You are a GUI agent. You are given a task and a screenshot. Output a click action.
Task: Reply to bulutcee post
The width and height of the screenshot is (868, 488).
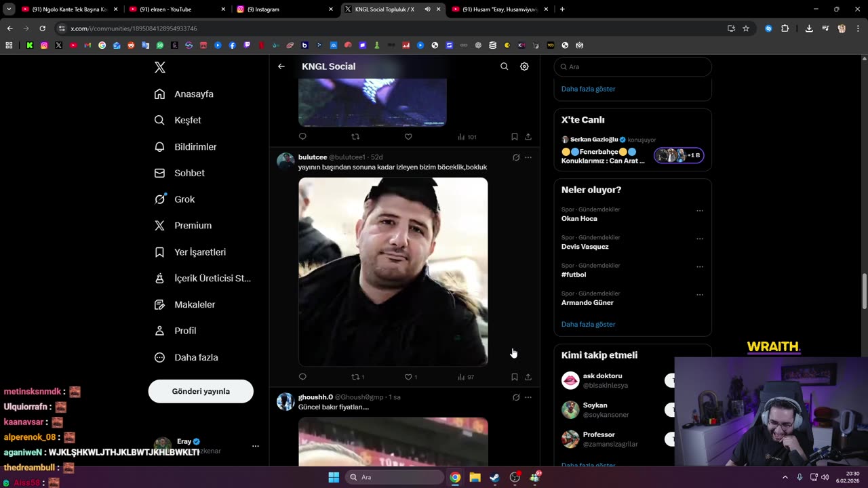point(302,377)
